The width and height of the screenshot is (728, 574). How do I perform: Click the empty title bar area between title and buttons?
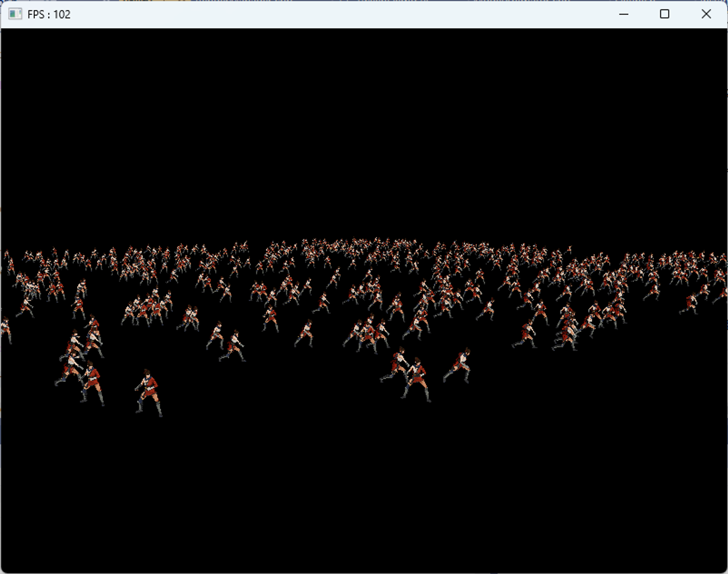328,14
